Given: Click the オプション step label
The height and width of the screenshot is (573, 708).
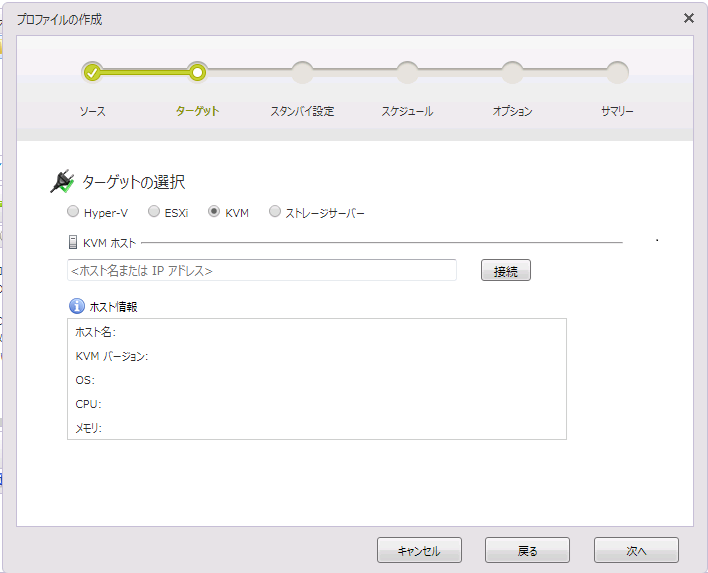Looking at the screenshot, I should tap(512, 111).
